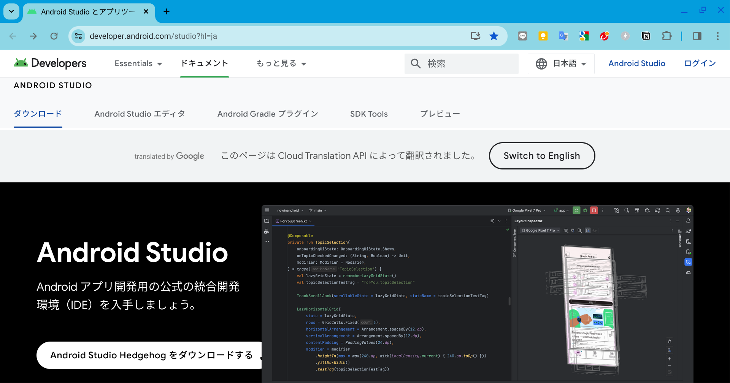Go forward in browser history
Screen dimensions: 730x383
33,36
